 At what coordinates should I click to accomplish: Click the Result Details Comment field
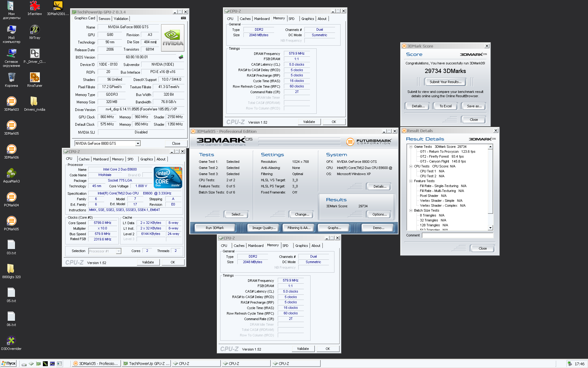[x=458, y=236]
